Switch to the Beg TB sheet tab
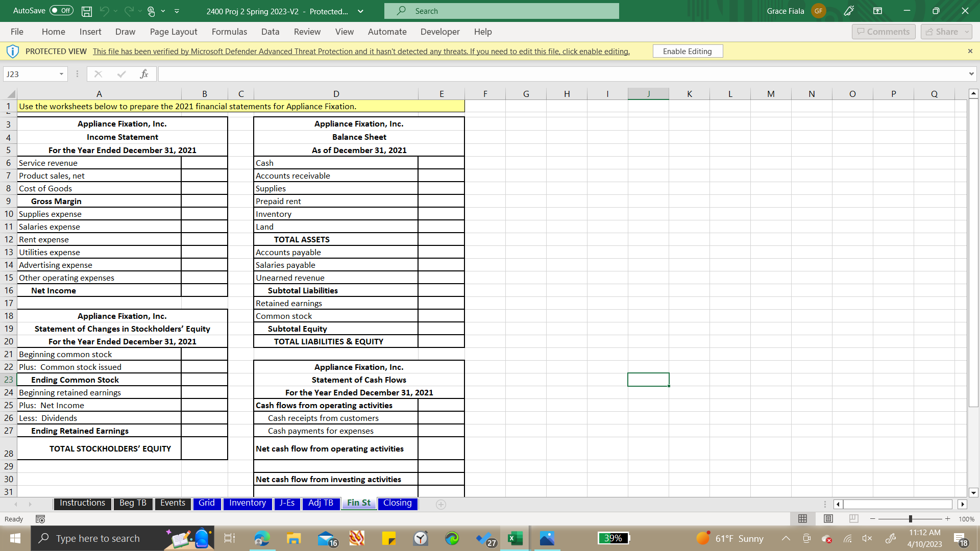Image resolution: width=980 pixels, height=551 pixels. 133,503
